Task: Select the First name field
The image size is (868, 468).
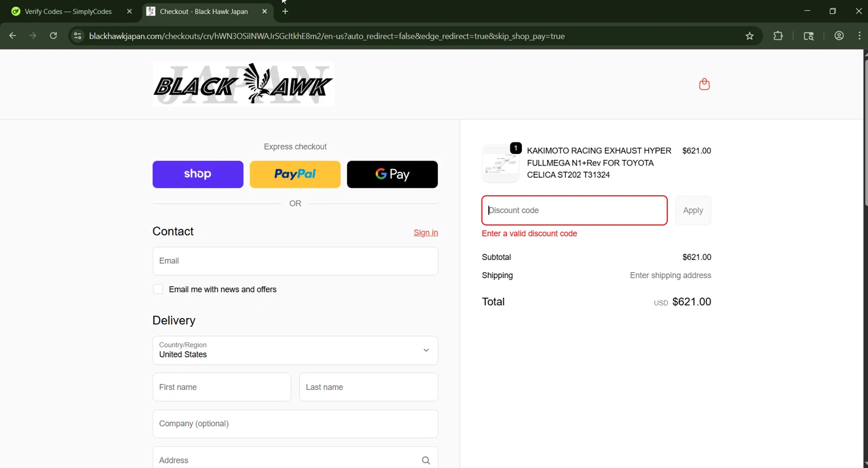Action: click(222, 387)
